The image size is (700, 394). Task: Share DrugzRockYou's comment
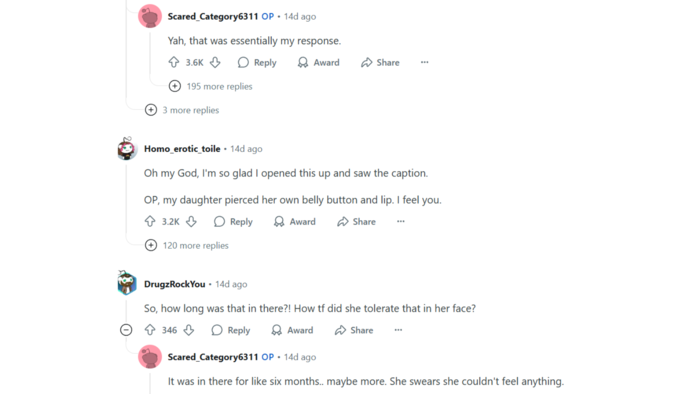354,330
